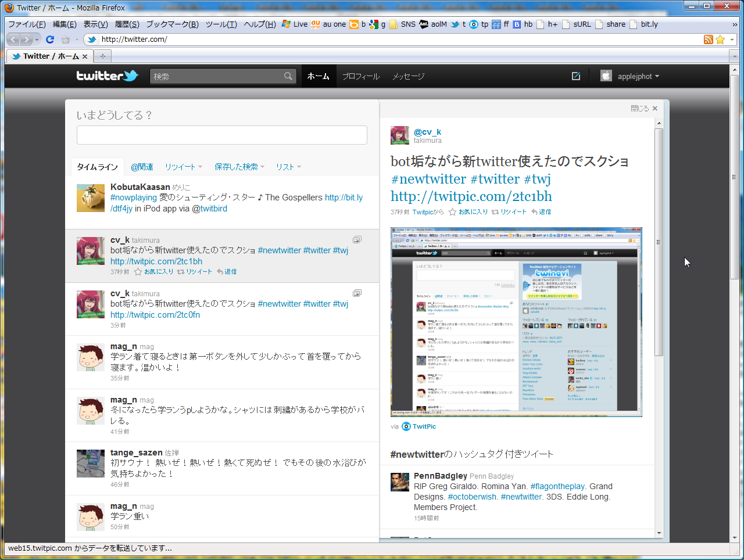This screenshot has height=560, width=744.
Task: Favorite the tweet in the detail pane
Action: pyautogui.click(x=468, y=212)
